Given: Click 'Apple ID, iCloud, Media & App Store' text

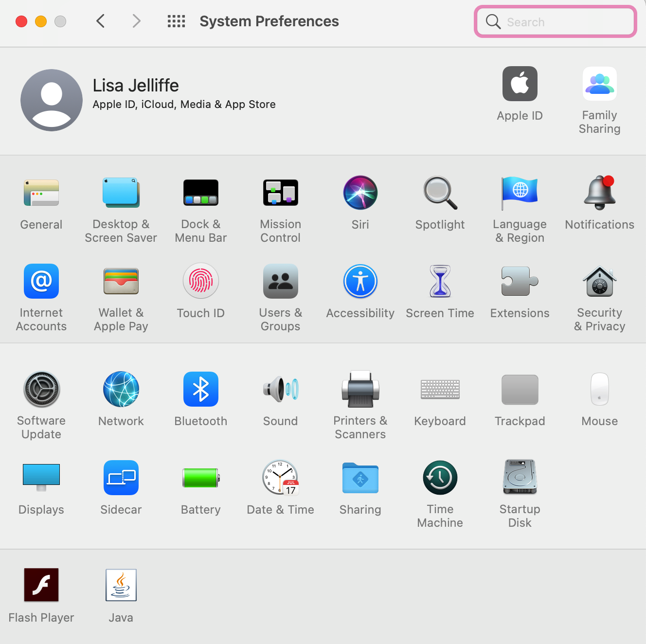Looking at the screenshot, I should coord(184,105).
